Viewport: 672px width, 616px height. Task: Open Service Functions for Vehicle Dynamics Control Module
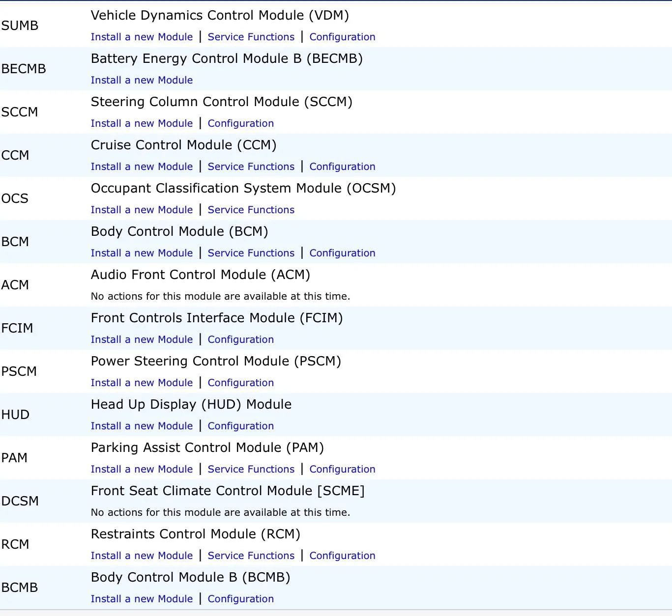pos(251,37)
